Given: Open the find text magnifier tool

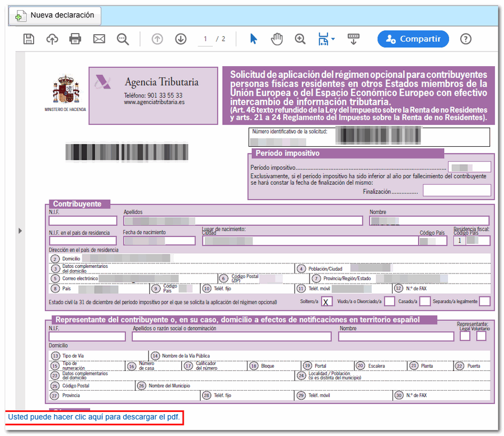Looking at the screenshot, I should pos(123,39).
